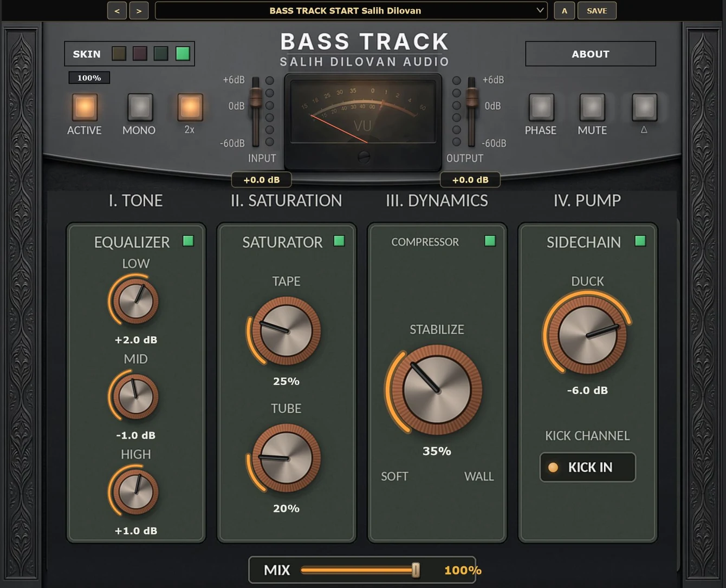Image resolution: width=726 pixels, height=588 pixels.
Task: Open the About panel
Action: (x=591, y=54)
